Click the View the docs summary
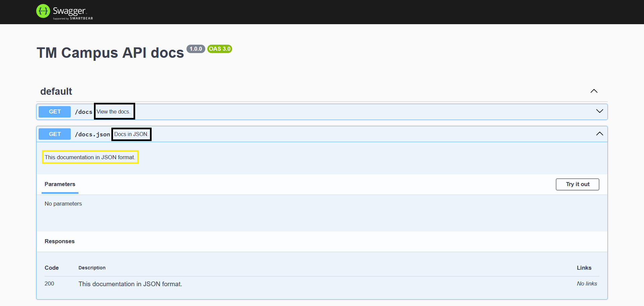The height and width of the screenshot is (306, 644). pyautogui.click(x=114, y=112)
